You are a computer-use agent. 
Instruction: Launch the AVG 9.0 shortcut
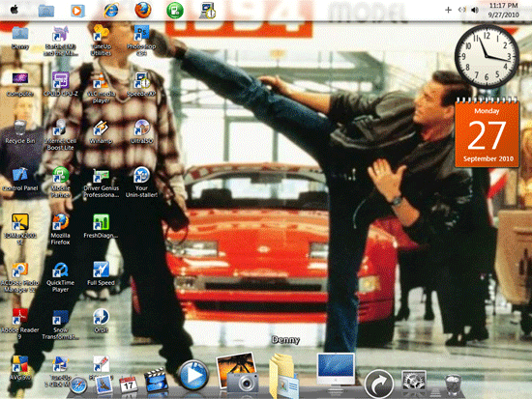pos(20,368)
